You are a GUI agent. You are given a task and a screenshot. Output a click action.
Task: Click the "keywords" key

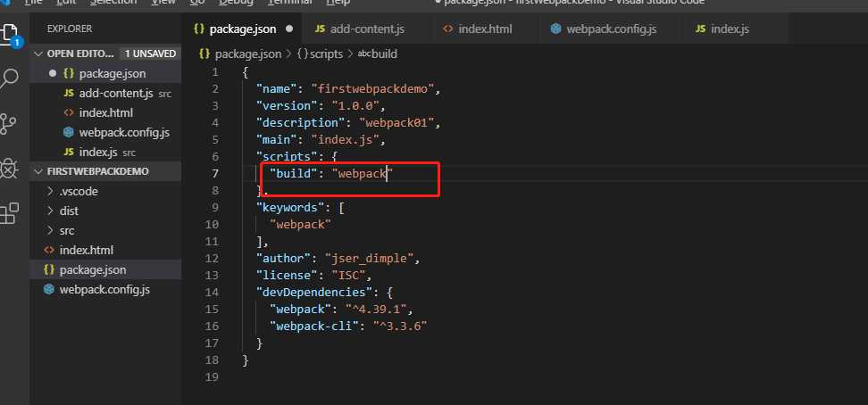pyautogui.click(x=289, y=208)
